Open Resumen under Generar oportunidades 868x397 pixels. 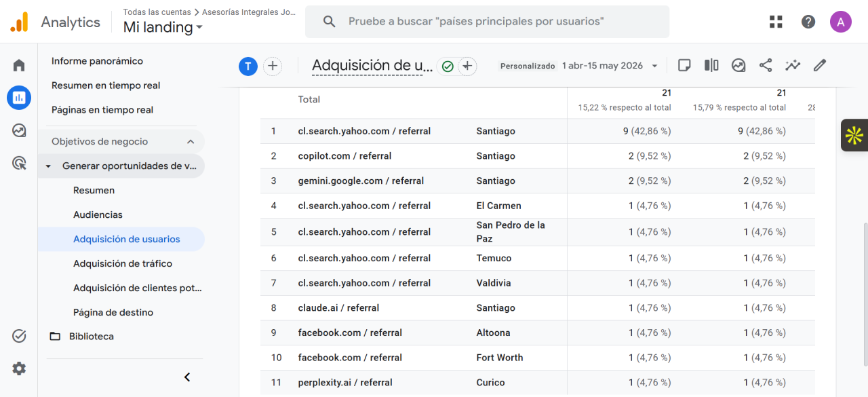click(94, 191)
